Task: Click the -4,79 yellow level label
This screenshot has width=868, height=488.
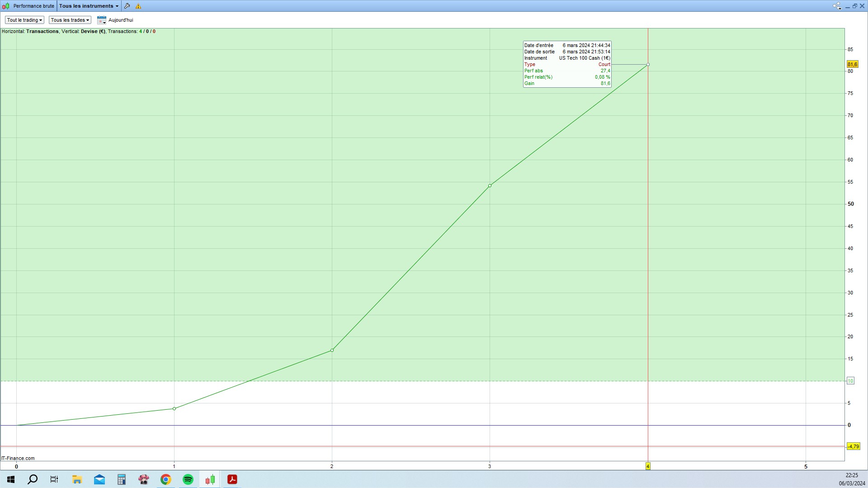Action: (853, 446)
